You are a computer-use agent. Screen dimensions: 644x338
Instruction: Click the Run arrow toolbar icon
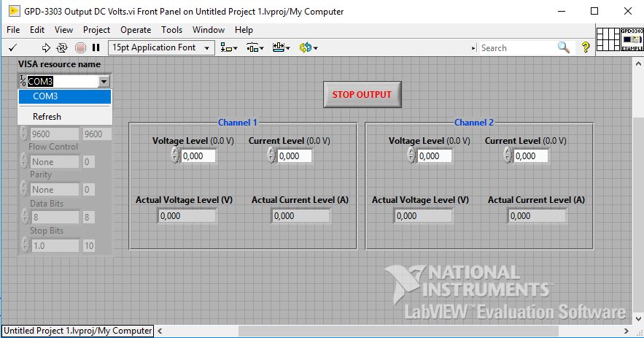(x=46, y=47)
